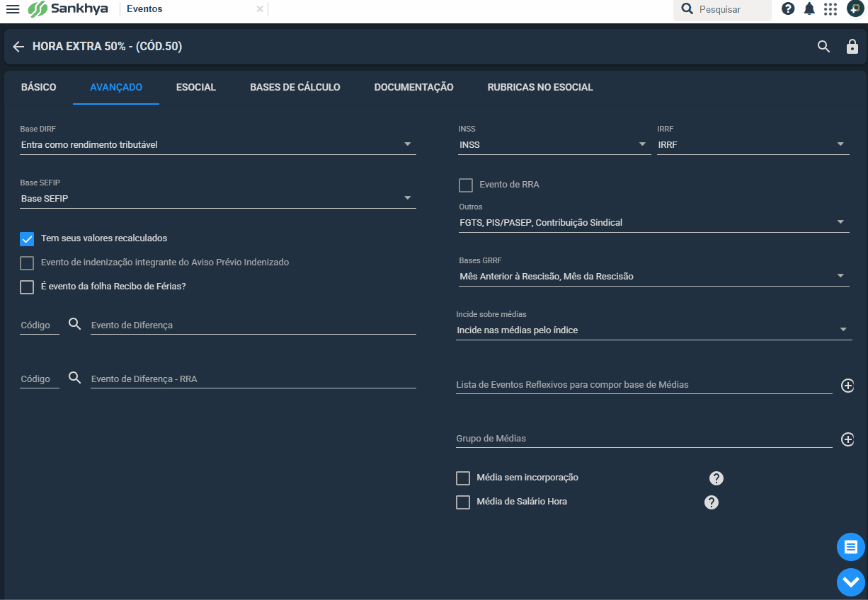Screen dimensions: 868x600
Task: Expand the Base DIRF dropdown
Action: (x=218, y=144)
